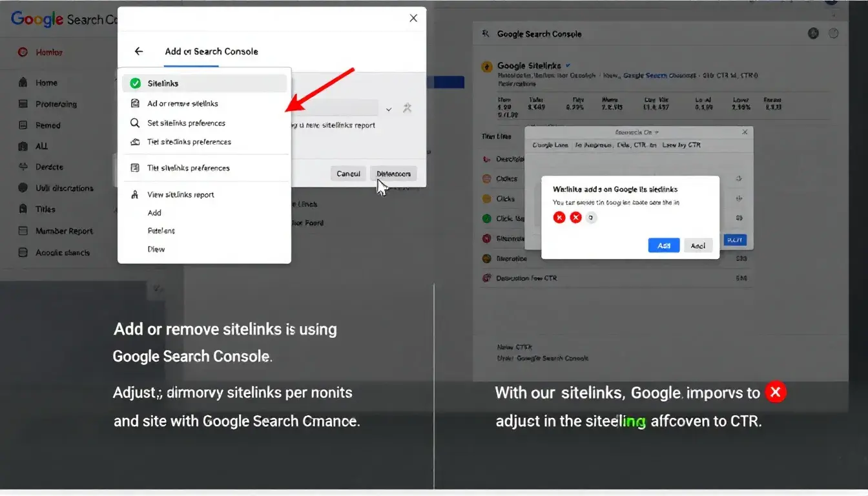This screenshot has width=868, height=496.
Task: Click icon beside Ad or remove sitelinks
Action: click(x=135, y=103)
